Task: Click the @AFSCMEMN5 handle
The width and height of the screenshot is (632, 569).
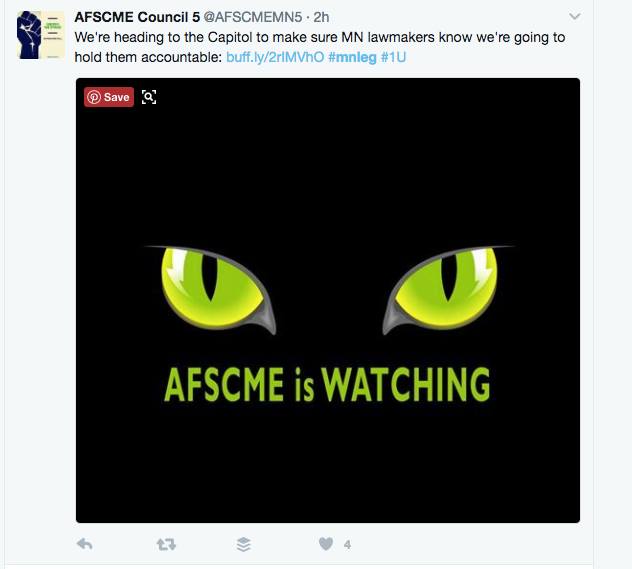Action: [252, 17]
